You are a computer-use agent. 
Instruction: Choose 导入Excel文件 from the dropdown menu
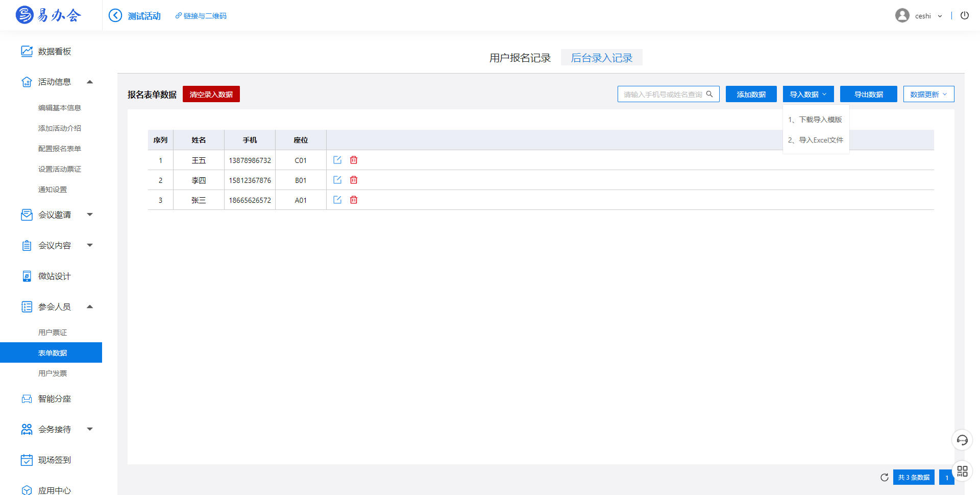pyautogui.click(x=816, y=140)
